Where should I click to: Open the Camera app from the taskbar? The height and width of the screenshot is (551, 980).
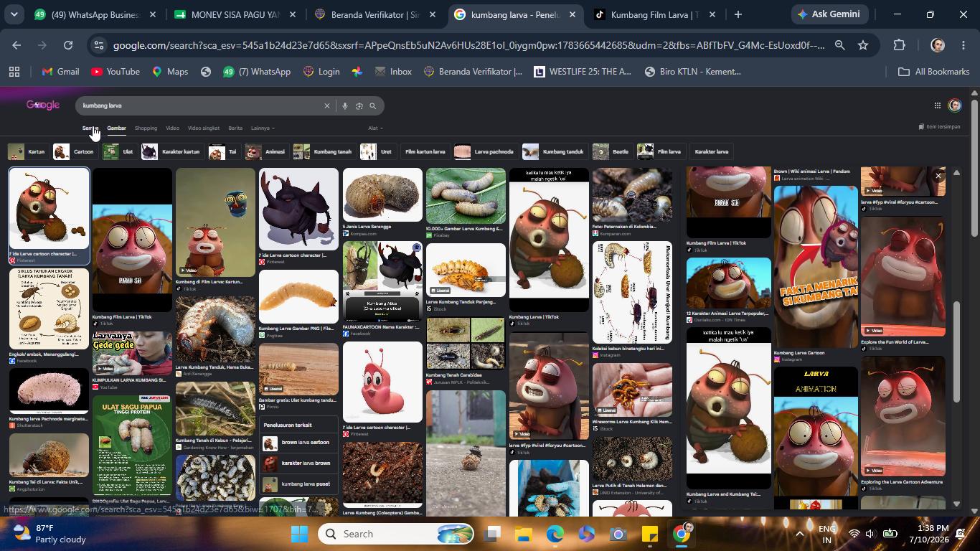click(618, 534)
